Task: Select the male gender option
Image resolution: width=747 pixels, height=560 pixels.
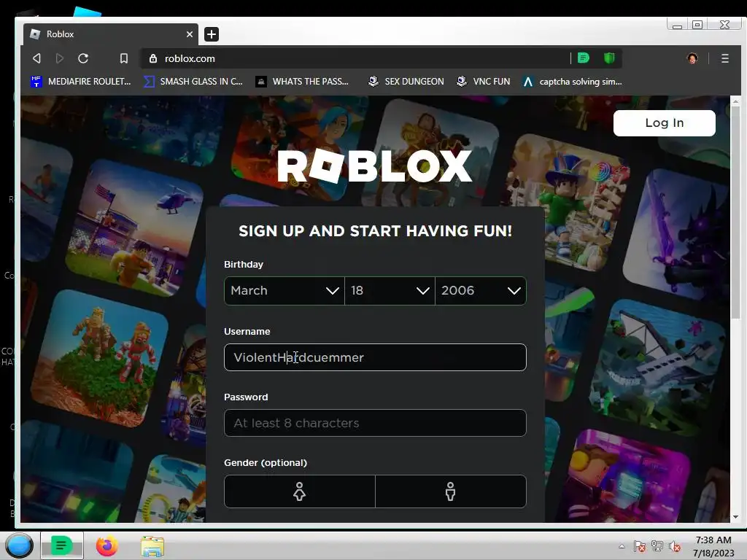Action: click(451, 491)
